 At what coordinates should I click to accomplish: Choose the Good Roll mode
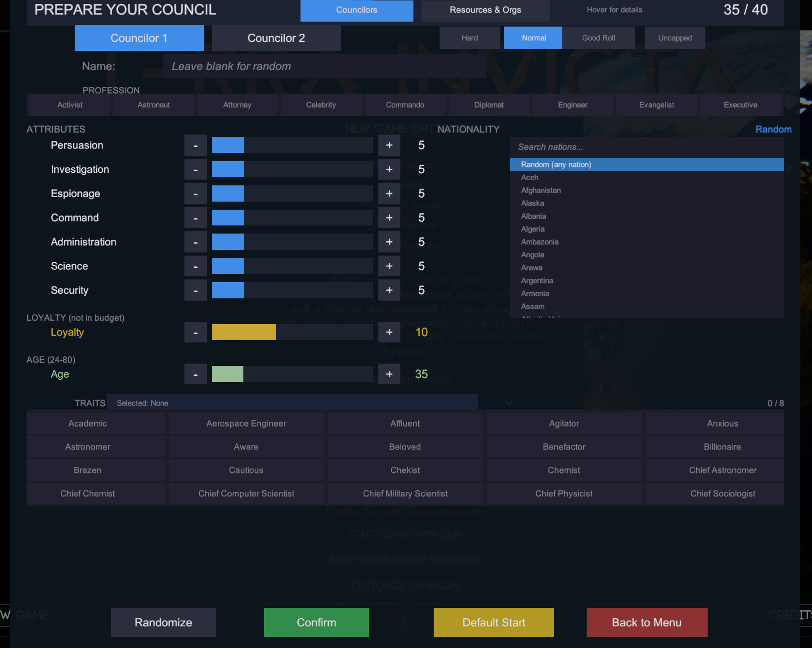(599, 38)
